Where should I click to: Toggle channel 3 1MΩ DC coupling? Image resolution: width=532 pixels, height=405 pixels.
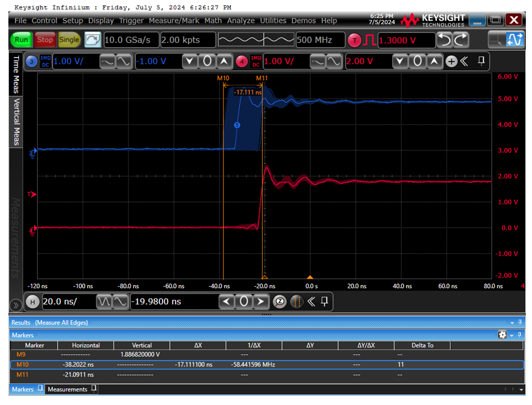pos(45,62)
